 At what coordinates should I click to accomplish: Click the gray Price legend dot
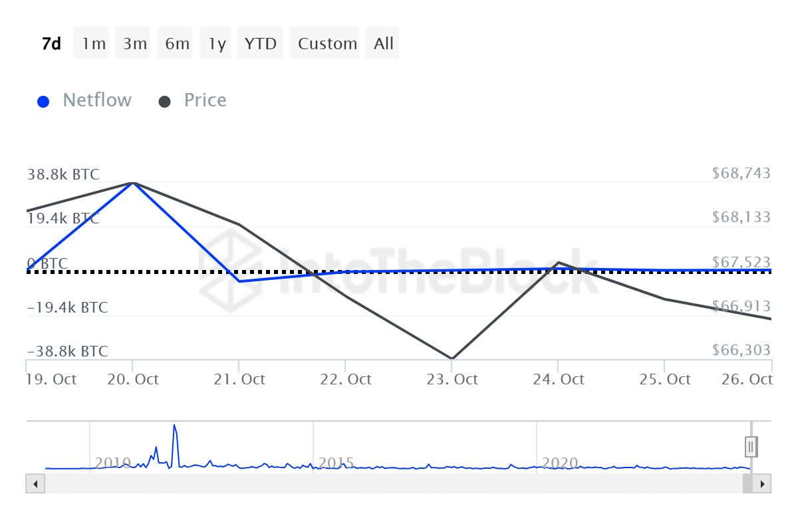[x=164, y=100]
